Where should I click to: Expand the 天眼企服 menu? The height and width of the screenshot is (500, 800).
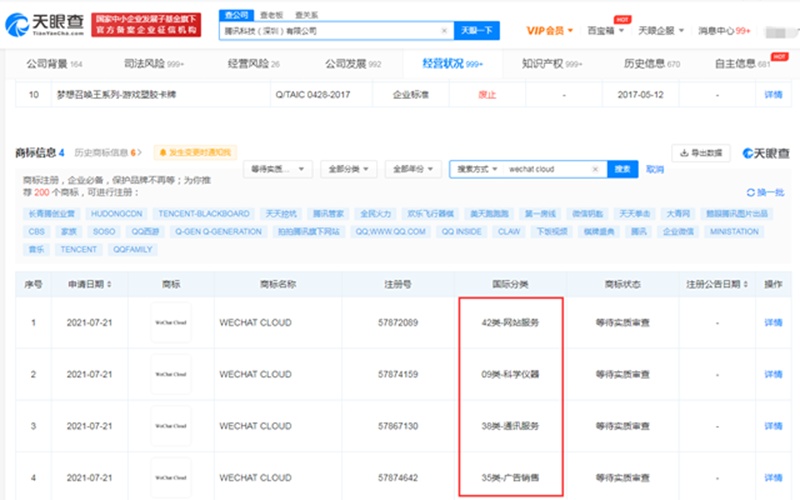[661, 31]
